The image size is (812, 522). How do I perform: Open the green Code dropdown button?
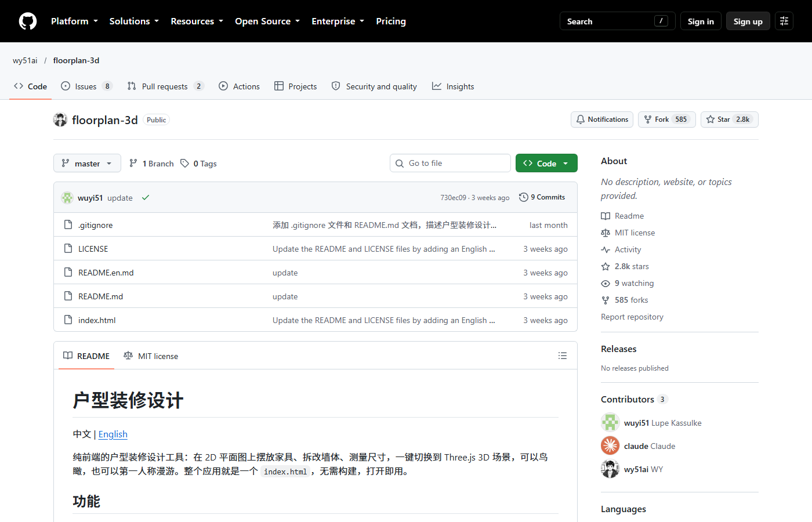tap(546, 163)
